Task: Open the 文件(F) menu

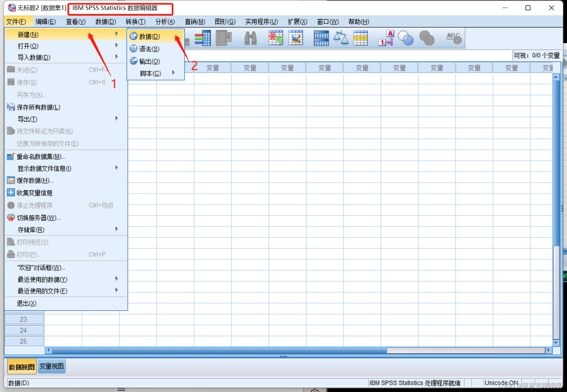Action: click(x=16, y=22)
